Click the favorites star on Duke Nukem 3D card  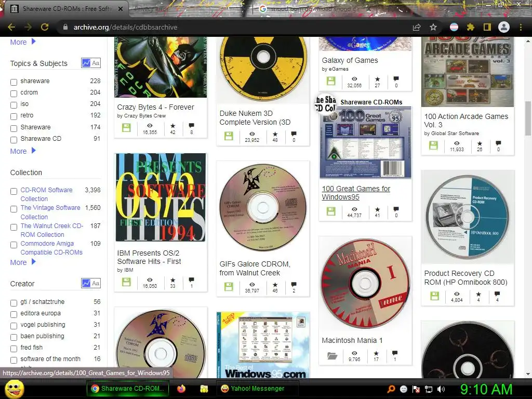(275, 134)
